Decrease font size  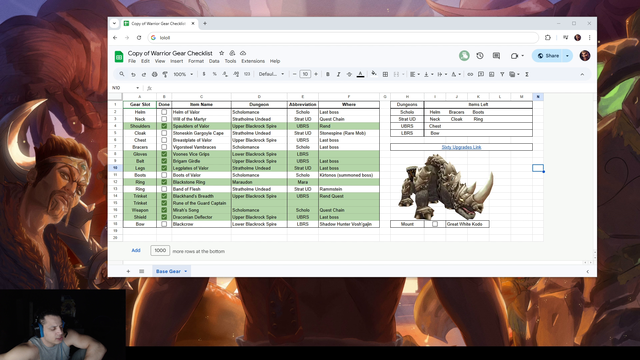(x=294, y=74)
